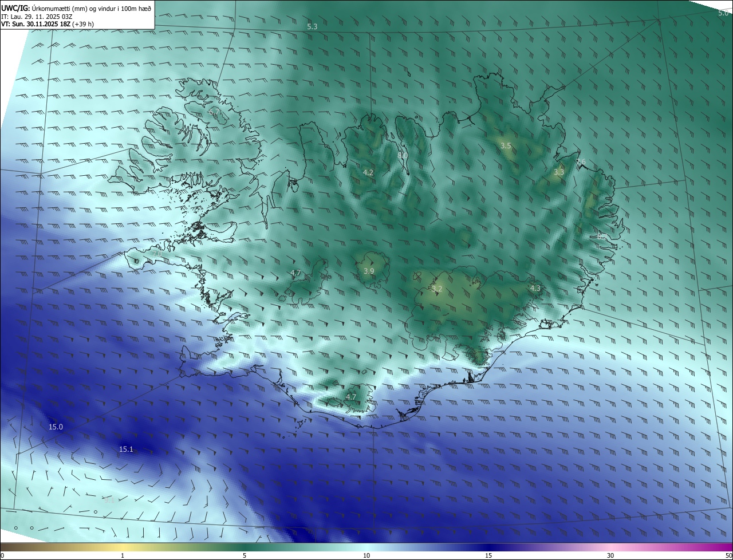The image size is (733, 560).
Task: Click the 'IT: Lau. 29. 11. 2025 03Z' line
Action: [37, 17]
